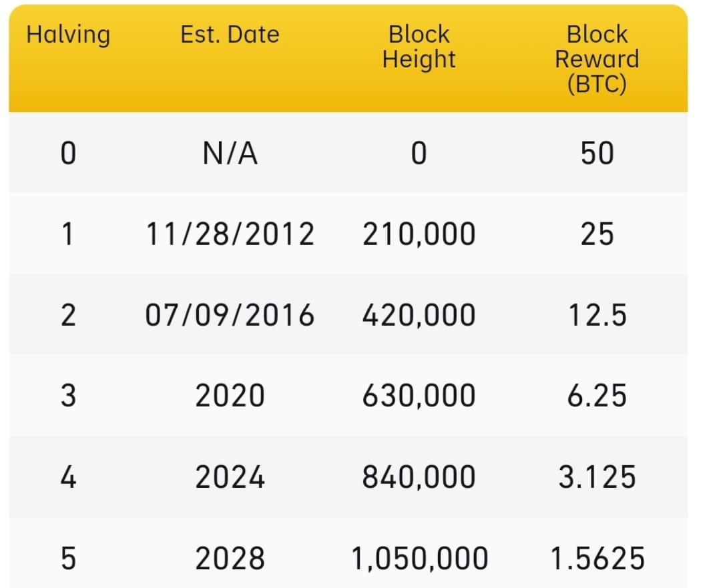Click the Halving column header

(68, 35)
